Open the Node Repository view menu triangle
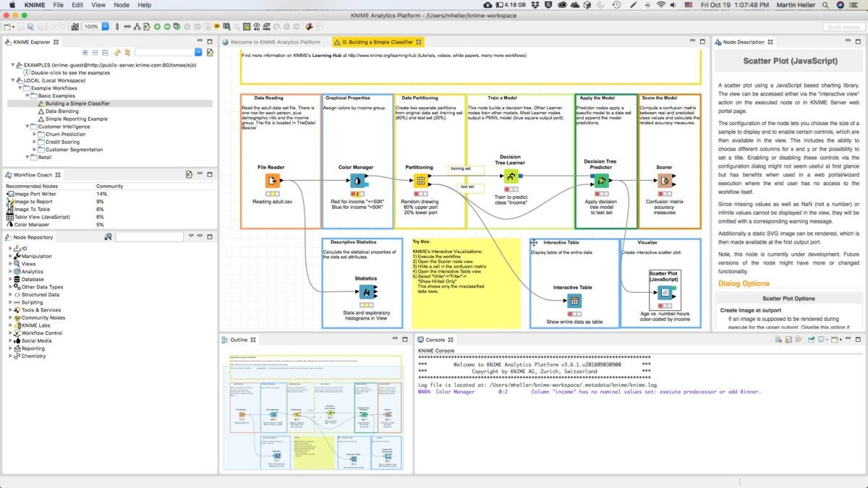Image resolution: width=868 pixels, height=488 pixels. pos(191,236)
